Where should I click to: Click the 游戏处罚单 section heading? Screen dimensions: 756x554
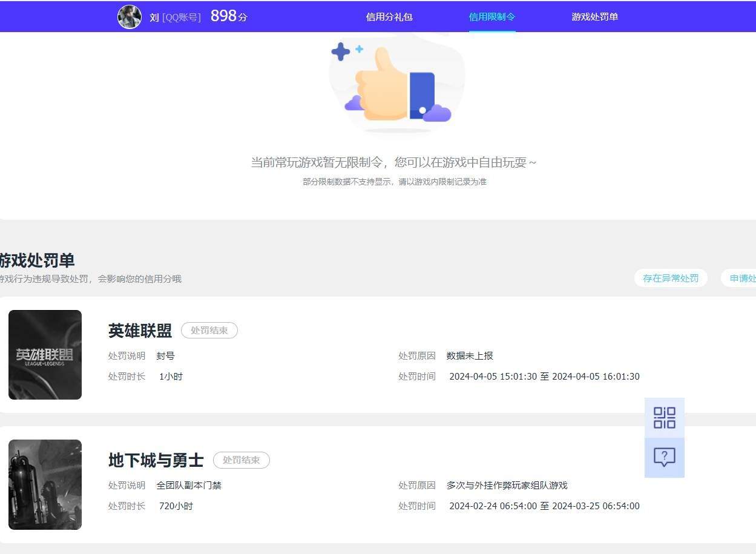tap(37, 260)
